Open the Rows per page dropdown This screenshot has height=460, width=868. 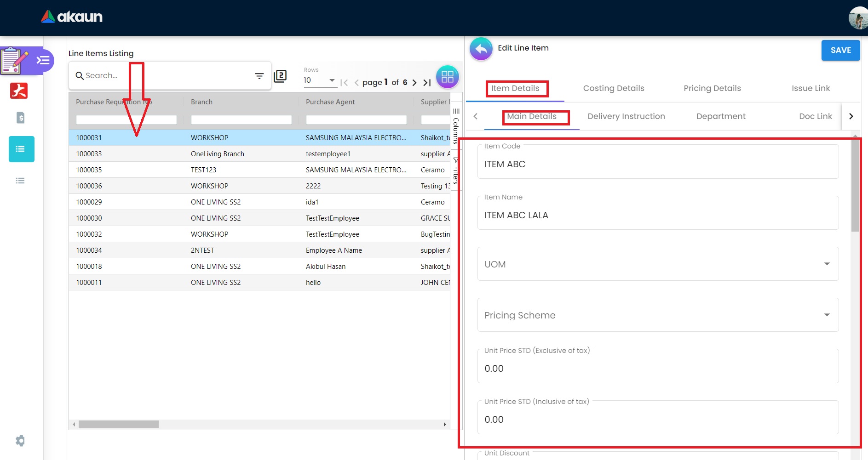coord(319,80)
